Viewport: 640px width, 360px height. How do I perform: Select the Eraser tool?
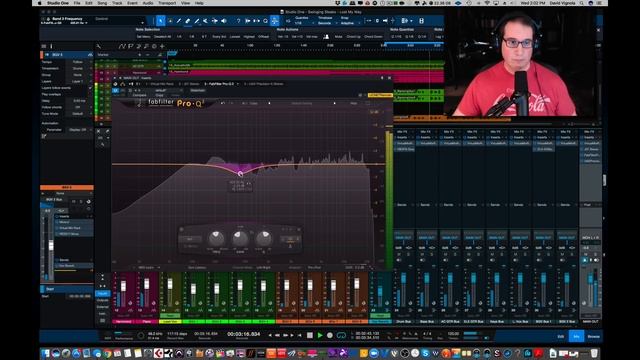click(x=188, y=20)
